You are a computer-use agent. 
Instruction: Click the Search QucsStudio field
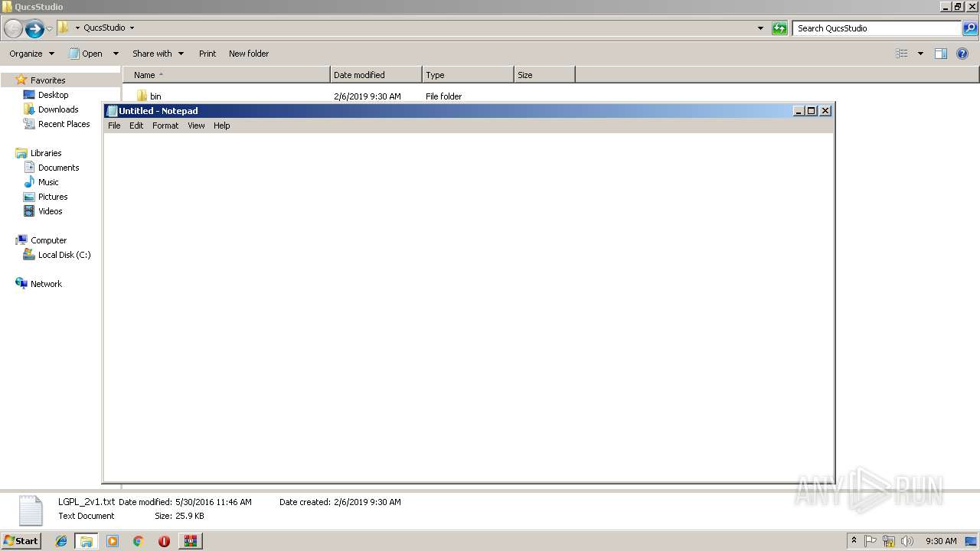[x=877, y=28]
